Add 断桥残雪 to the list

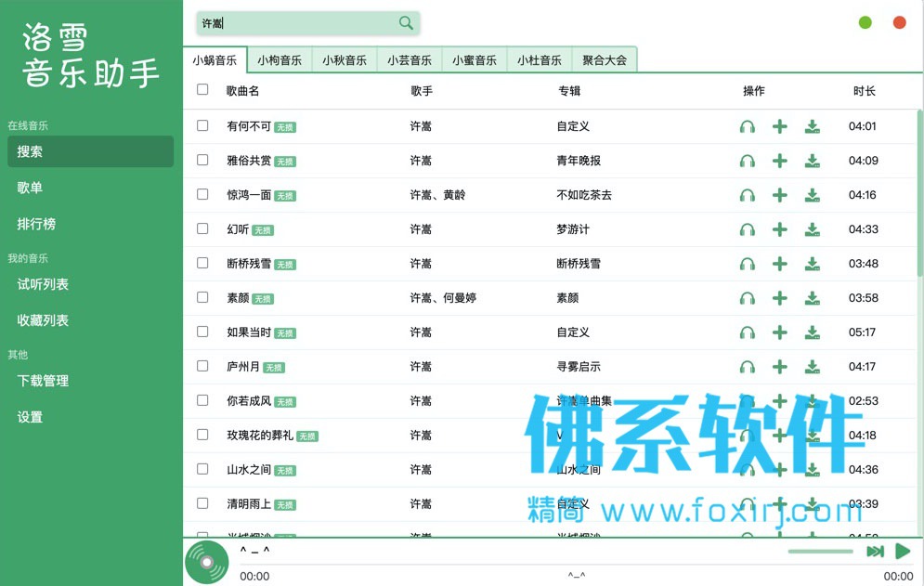(780, 264)
